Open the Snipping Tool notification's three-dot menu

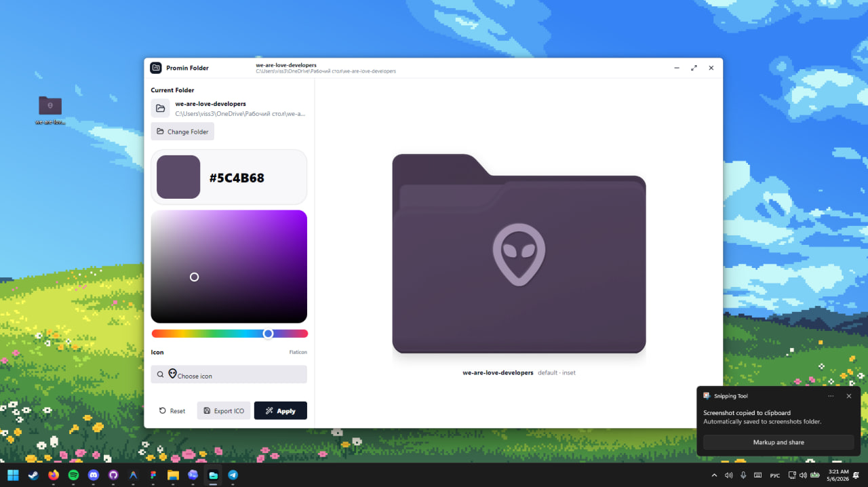coord(831,396)
